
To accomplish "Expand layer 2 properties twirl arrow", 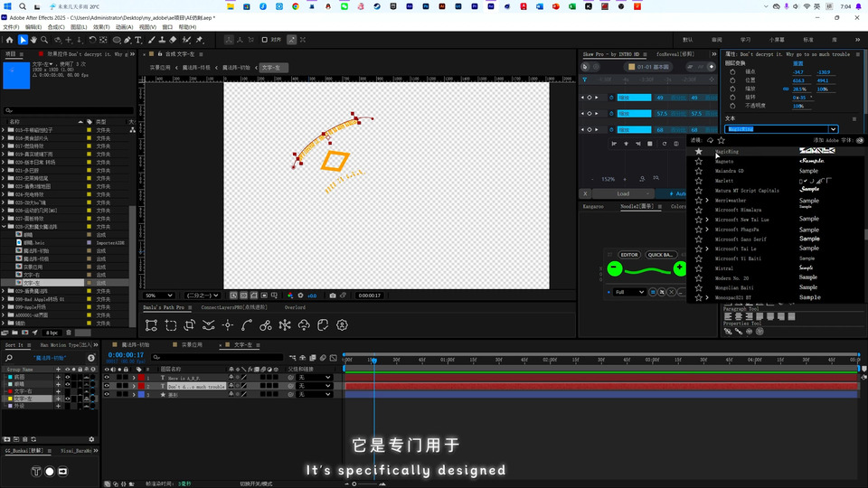I will point(134,386).
